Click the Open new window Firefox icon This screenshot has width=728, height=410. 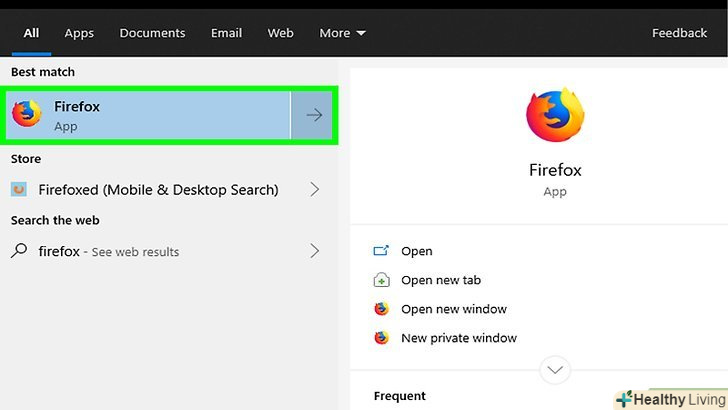pyautogui.click(x=381, y=309)
